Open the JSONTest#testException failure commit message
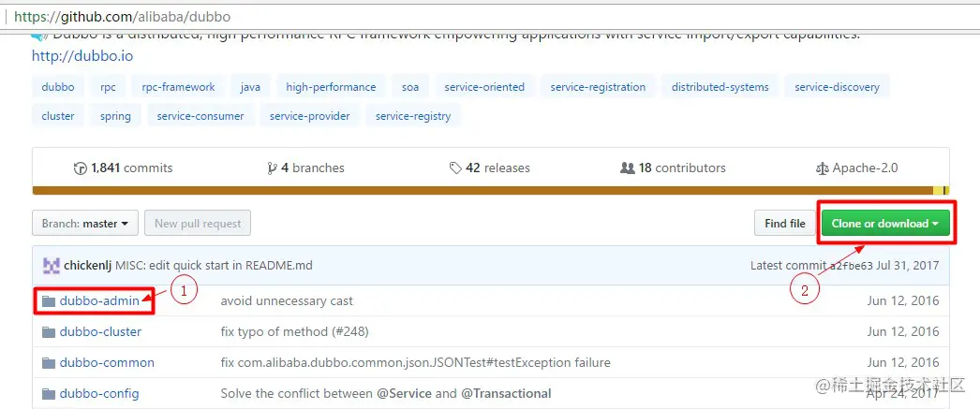 (x=416, y=362)
